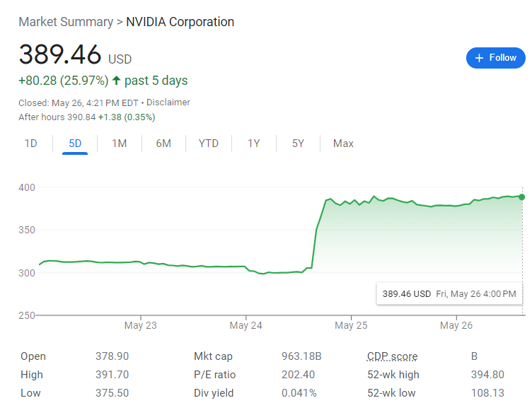Viewport: 532px width, 403px height.
Task: Click the green endpoint dot on chart
Action: (x=522, y=197)
